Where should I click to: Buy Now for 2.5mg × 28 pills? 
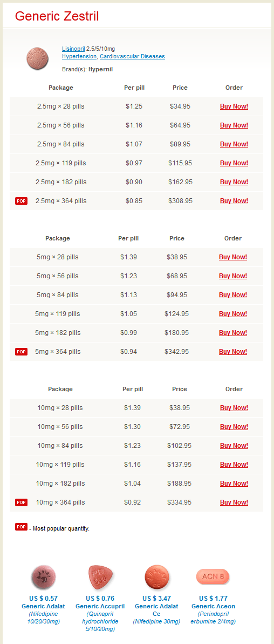pos(234,106)
